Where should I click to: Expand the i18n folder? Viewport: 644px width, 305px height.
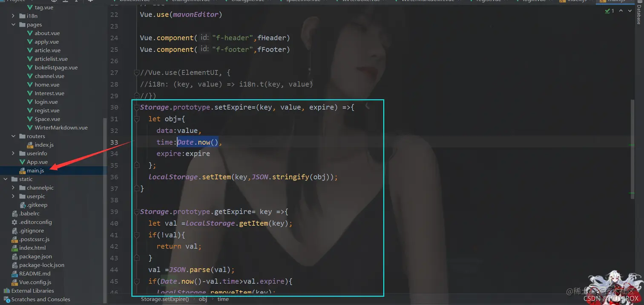[x=13, y=16]
